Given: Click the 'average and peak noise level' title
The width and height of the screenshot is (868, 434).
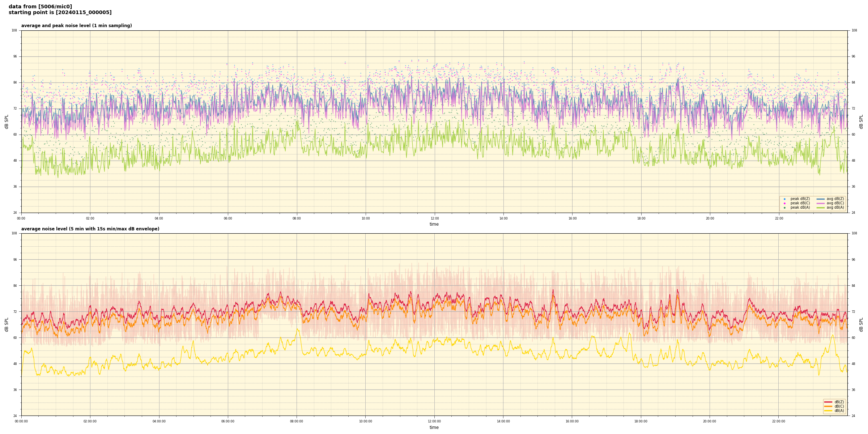Looking at the screenshot, I should click(76, 26).
